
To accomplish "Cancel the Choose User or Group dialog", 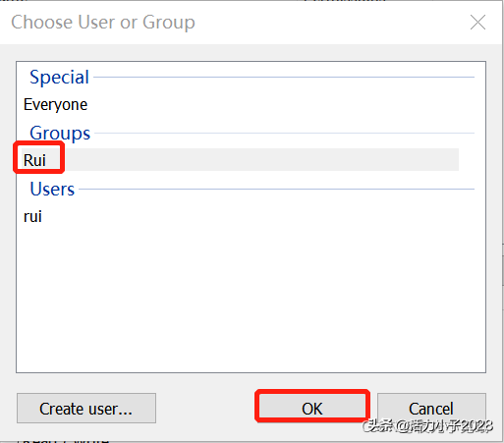I will click(x=431, y=409).
